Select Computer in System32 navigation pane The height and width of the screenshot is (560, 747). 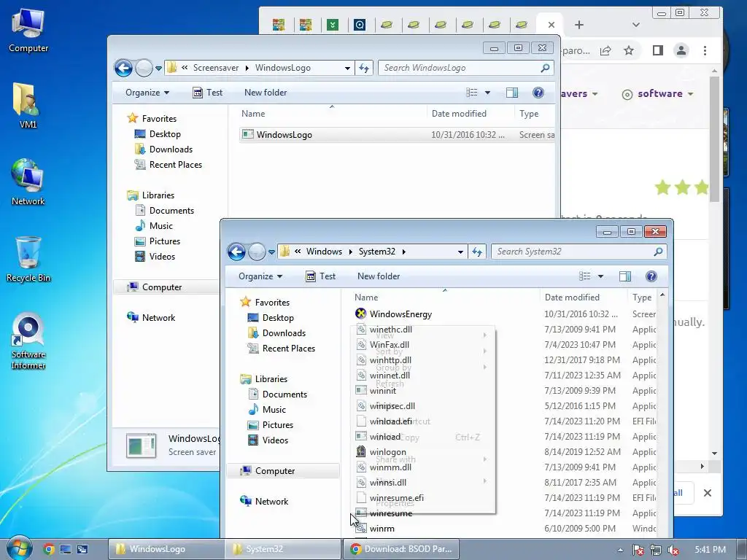pos(275,471)
